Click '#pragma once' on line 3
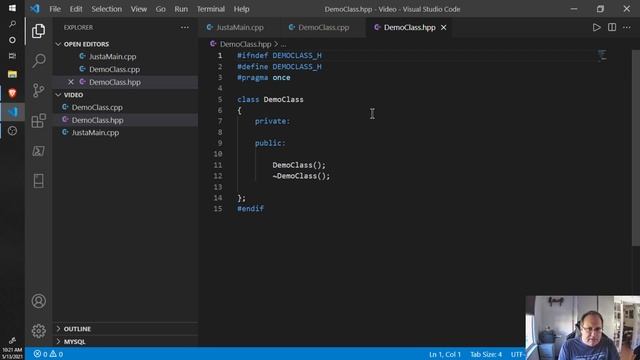Viewport: 640px width, 360px height. coord(264,78)
